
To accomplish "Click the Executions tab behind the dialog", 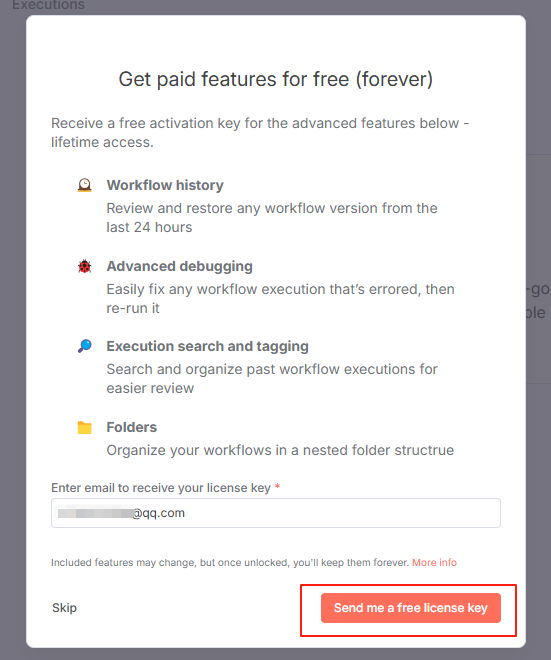I will click(x=48, y=5).
